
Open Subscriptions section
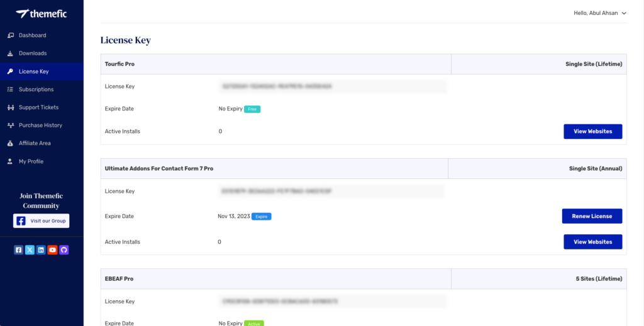click(42, 89)
